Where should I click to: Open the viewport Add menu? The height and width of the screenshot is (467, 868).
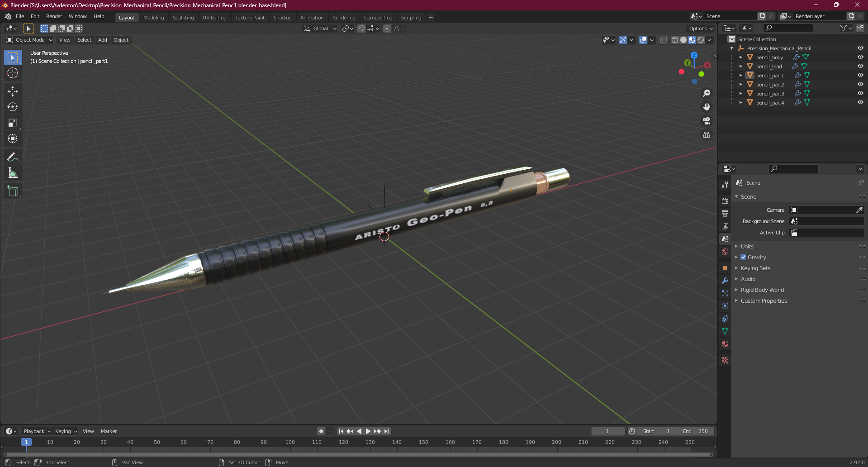(x=103, y=40)
